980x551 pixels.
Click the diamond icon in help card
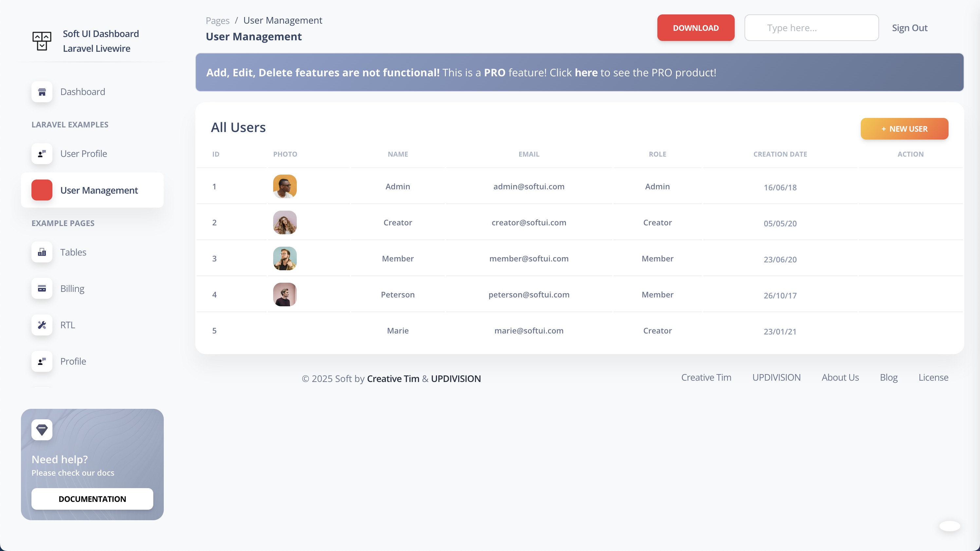tap(42, 429)
